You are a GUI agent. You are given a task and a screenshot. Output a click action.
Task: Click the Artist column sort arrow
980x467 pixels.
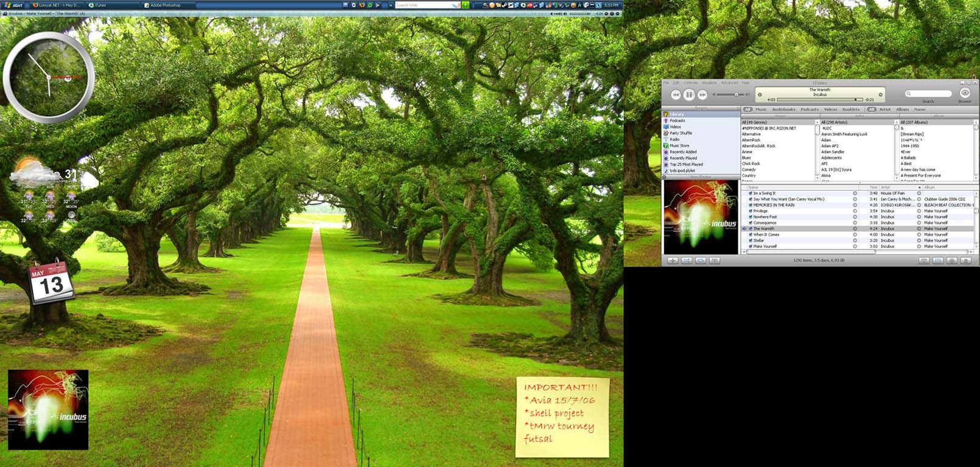tap(919, 187)
